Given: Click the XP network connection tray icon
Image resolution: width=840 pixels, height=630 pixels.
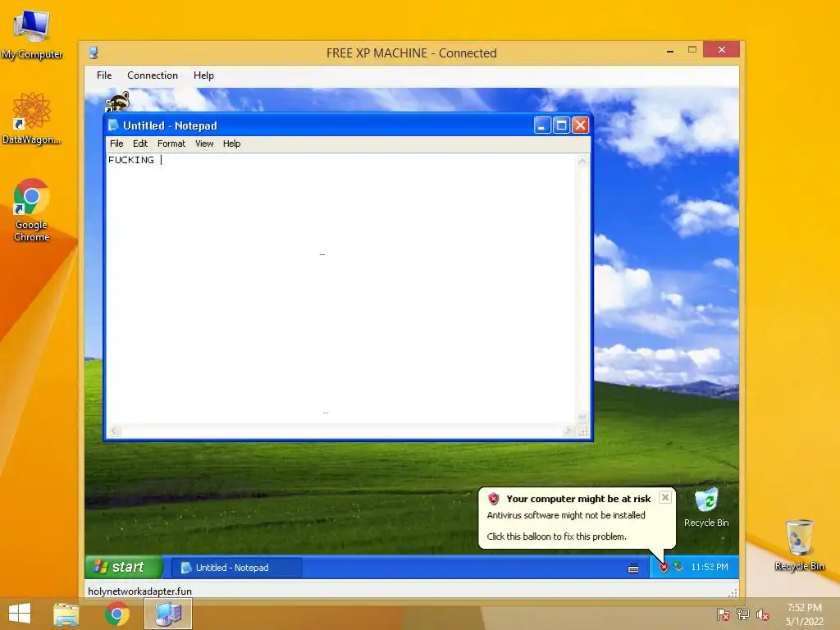Looking at the screenshot, I should (x=678, y=566).
